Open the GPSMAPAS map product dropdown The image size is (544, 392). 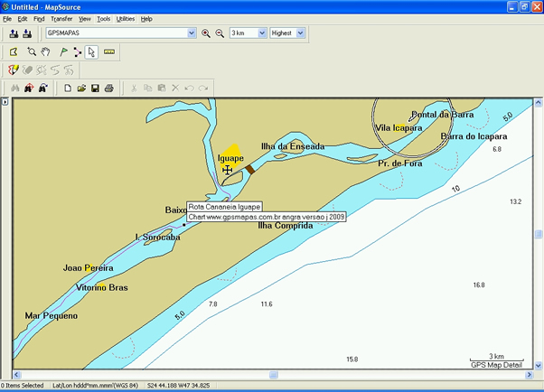(191, 33)
